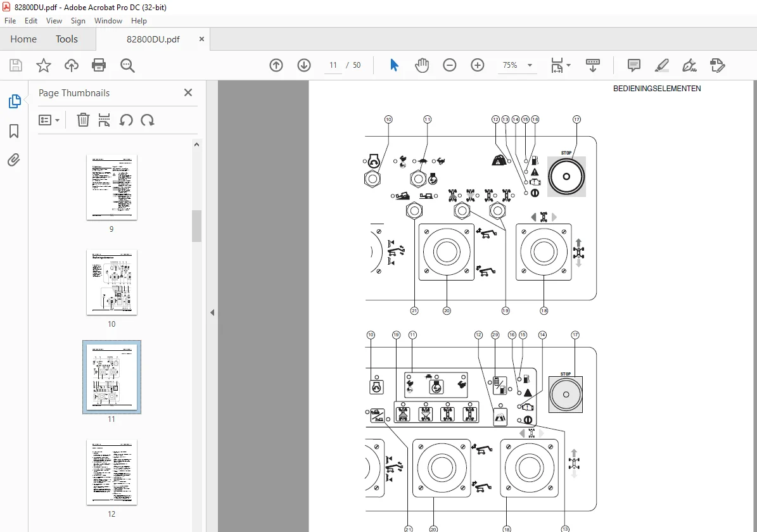Add the file to starred with the star icon
757x532 pixels.
click(x=44, y=65)
